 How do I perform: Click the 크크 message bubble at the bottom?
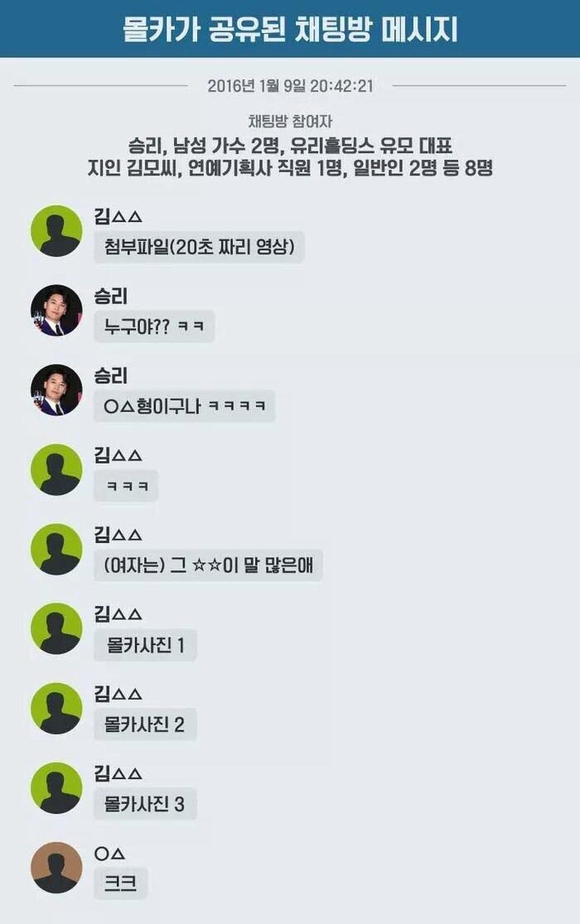coord(121,883)
